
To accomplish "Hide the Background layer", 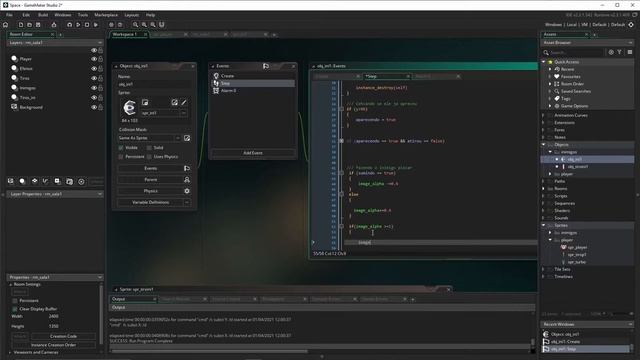I will coord(94,107).
